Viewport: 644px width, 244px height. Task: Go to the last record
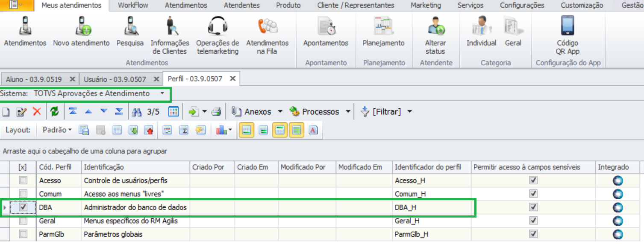[119, 112]
